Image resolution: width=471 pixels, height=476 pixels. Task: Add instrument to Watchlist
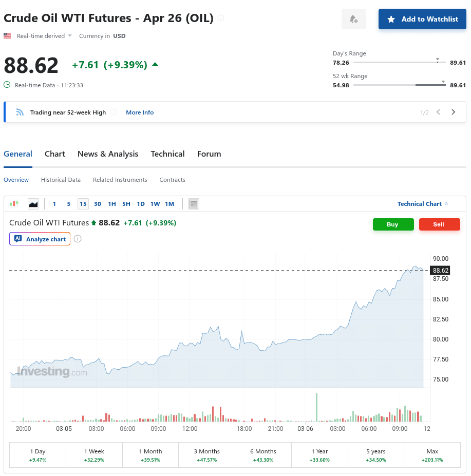click(422, 19)
